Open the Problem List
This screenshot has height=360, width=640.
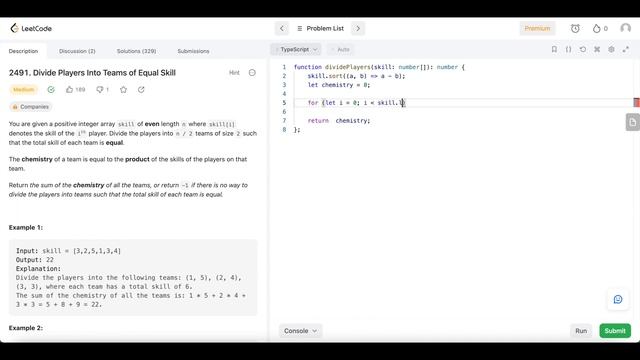point(321,28)
